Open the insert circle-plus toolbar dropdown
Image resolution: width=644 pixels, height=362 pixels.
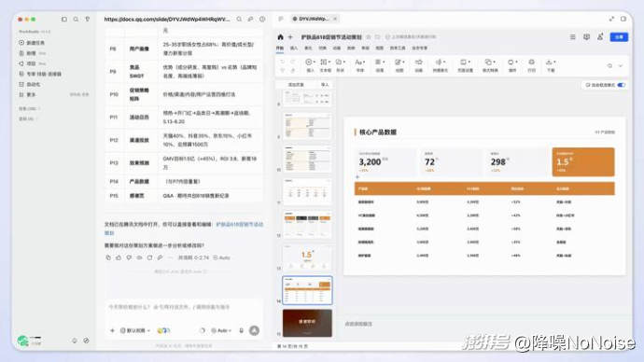[310, 65]
